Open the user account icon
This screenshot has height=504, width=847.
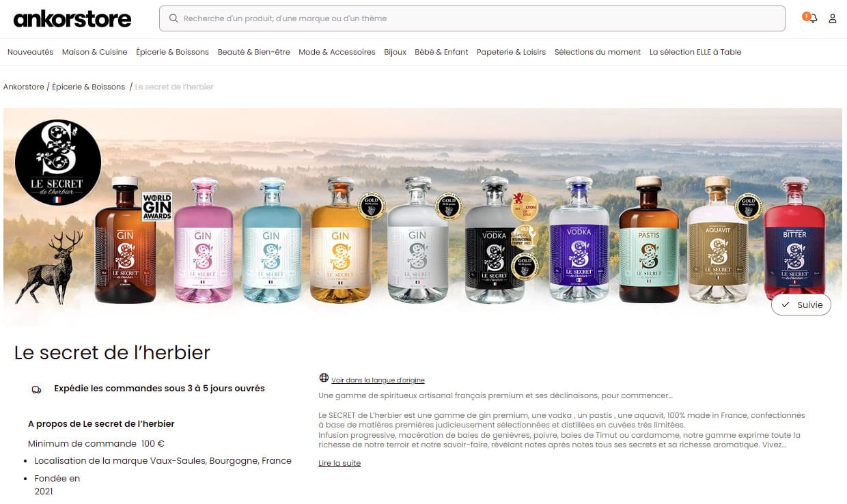click(833, 18)
